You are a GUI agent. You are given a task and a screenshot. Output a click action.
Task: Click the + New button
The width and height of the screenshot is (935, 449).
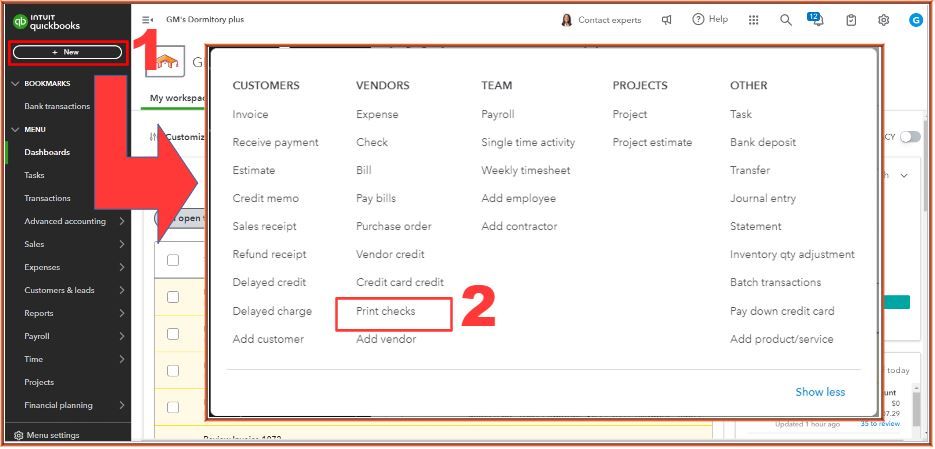click(67, 52)
